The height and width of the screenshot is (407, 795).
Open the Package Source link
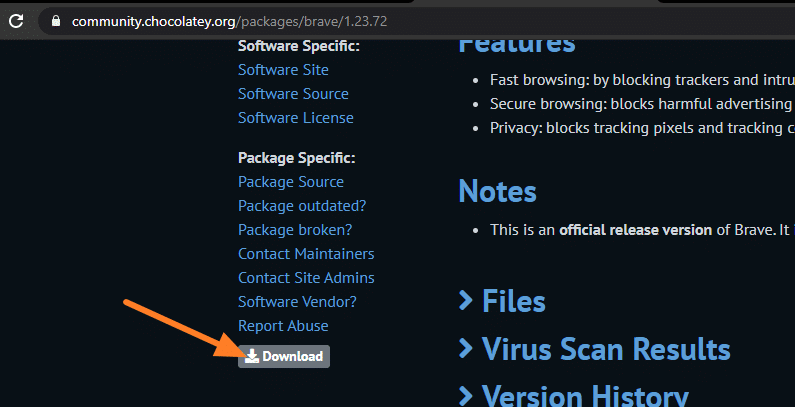(x=291, y=182)
